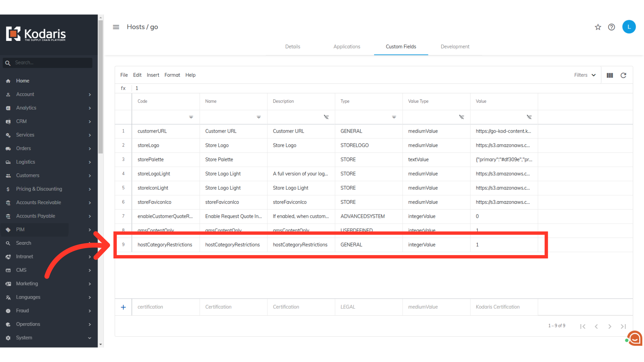Open the hamburger navigation menu
The image size is (644, 362).
click(x=116, y=27)
